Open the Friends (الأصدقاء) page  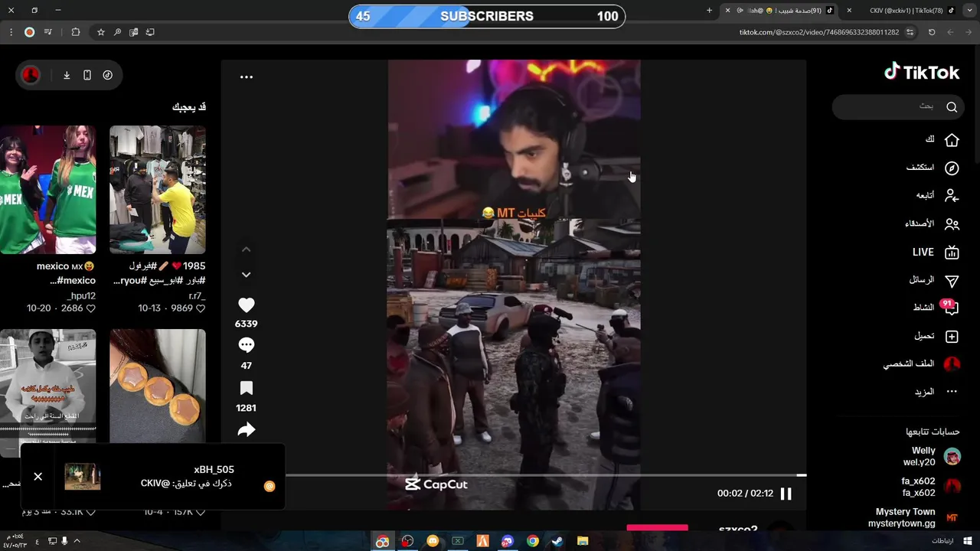(x=932, y=223)
